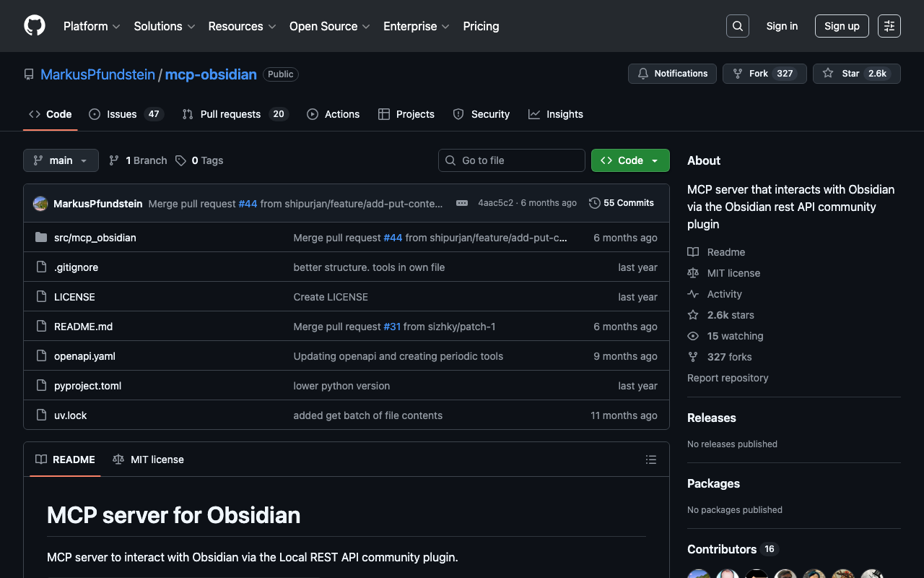The image size is (924, 578).
Task: Open the Open Source menu
Action: pos(329,26)
